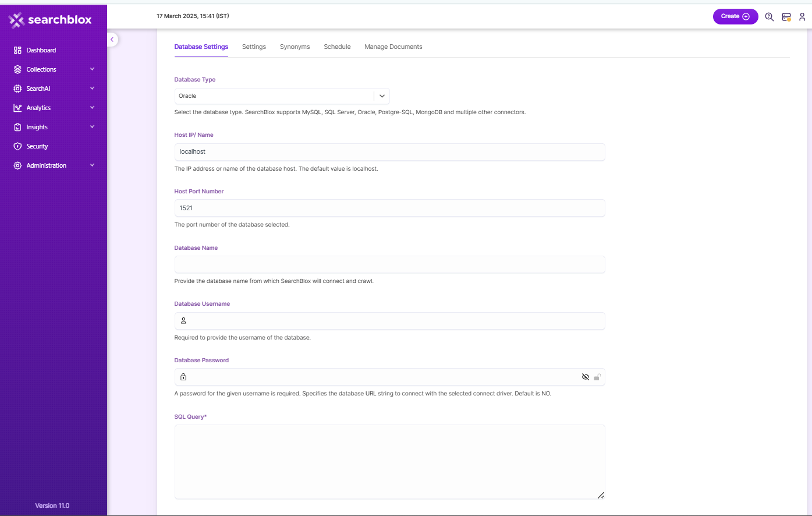Screen dimensions: 812x516
Task: Click the Version 11.0 text
Action: point(52,506)
